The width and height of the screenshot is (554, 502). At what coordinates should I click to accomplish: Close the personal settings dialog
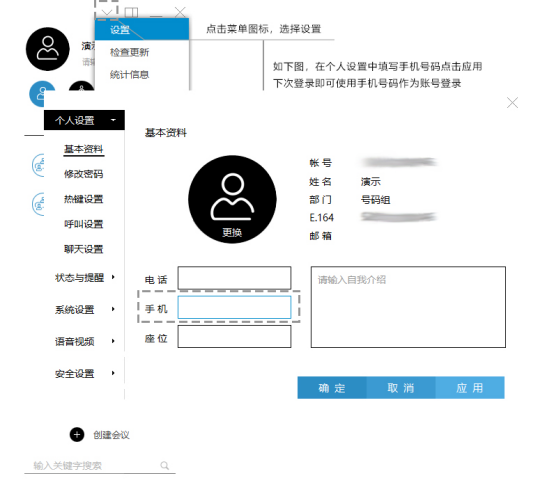pos(512,102)
